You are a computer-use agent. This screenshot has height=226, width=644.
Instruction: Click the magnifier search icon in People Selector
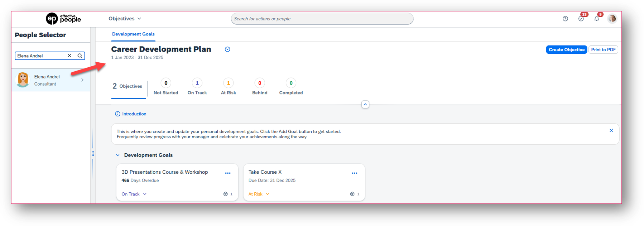[80, 56]
